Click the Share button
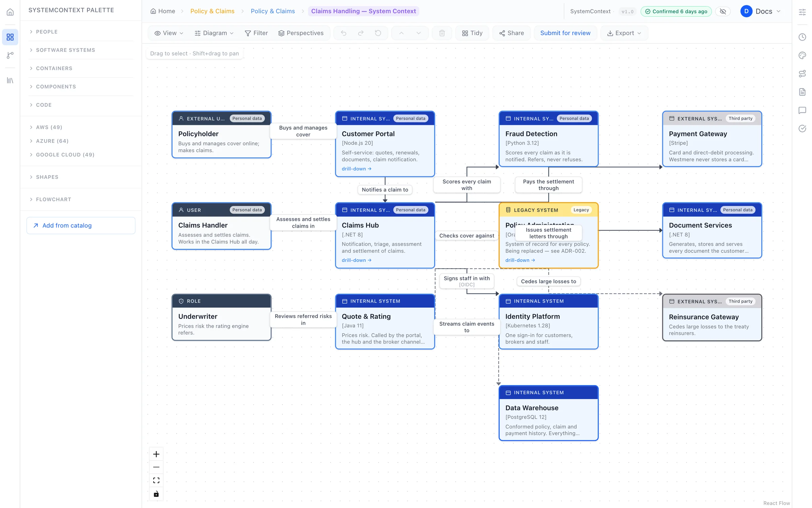Image resolution: width=812 pixels, height=508 pixels. [511, 33]
